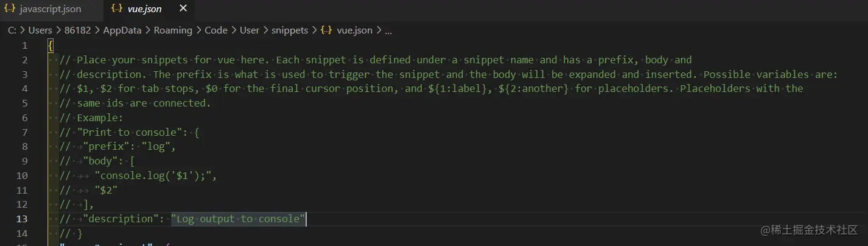Click the text "console.log('$1');"
The image size is (868, 246).
click(153, 175)
